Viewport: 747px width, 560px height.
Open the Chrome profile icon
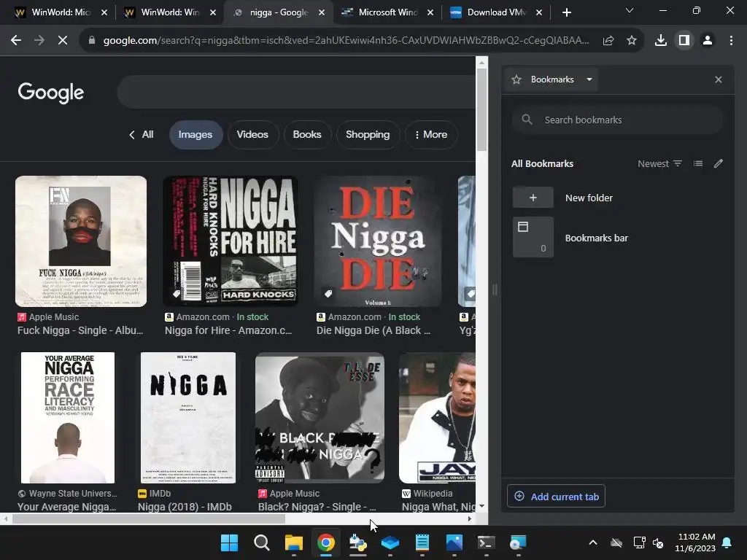708,41
